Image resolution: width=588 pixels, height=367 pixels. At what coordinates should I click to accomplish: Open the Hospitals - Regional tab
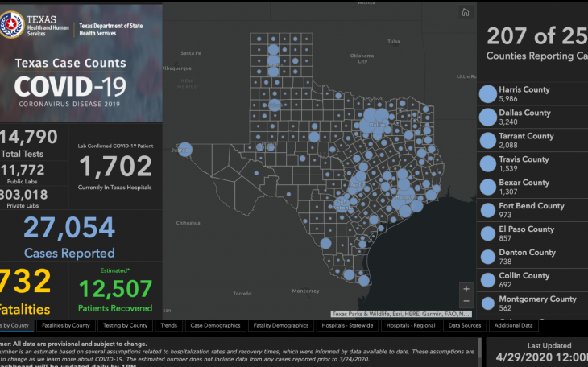(x=412, y=326)
